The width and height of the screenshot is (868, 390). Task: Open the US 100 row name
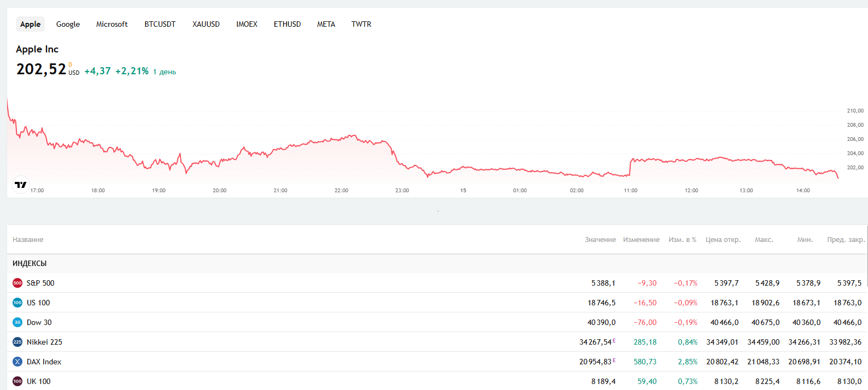pyautogui.click(x=38, y=303)
